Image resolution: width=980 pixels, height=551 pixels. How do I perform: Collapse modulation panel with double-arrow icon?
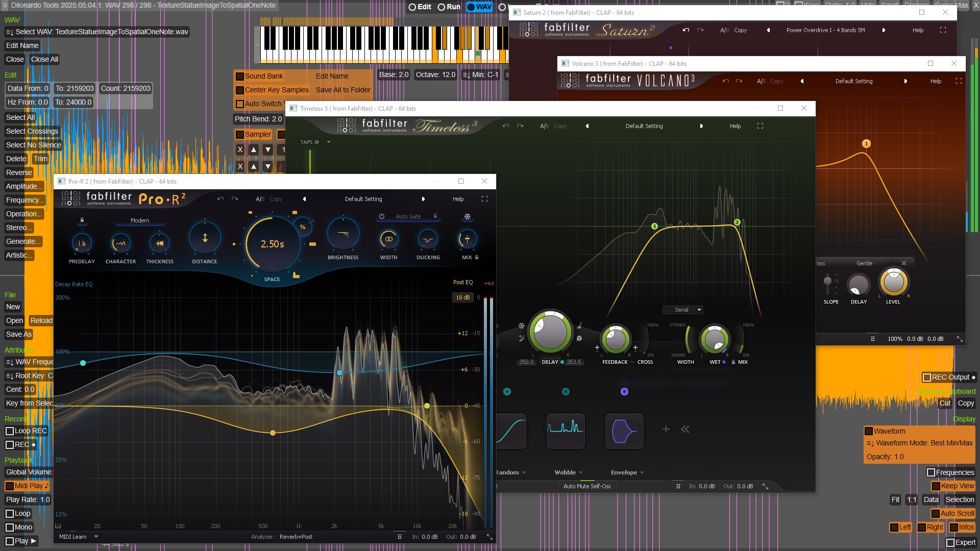coord(685,430)
